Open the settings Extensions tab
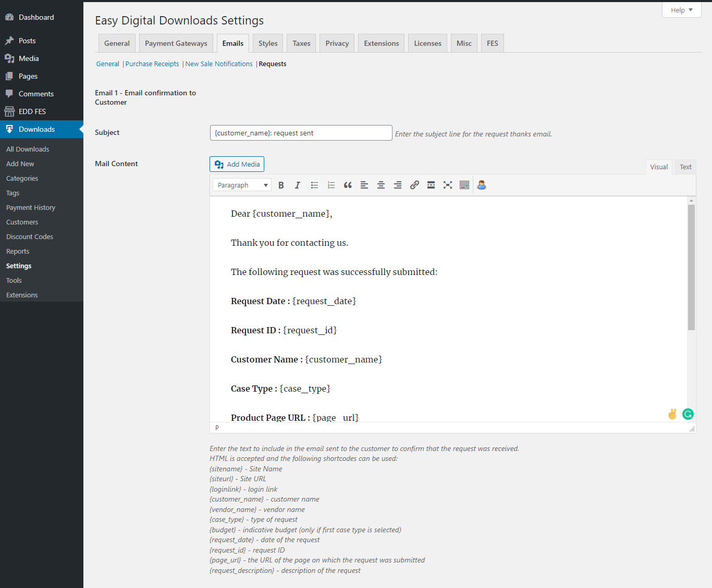 point(382,43)
